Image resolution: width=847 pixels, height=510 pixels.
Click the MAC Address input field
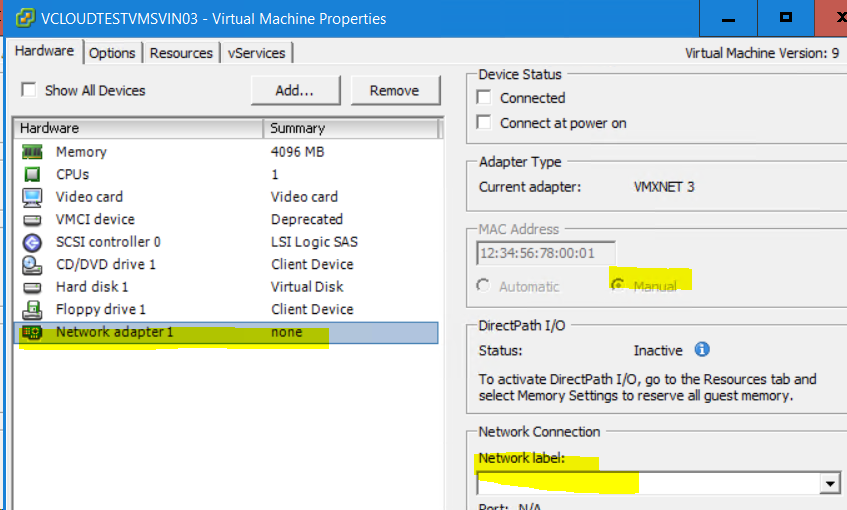point(546,254)
